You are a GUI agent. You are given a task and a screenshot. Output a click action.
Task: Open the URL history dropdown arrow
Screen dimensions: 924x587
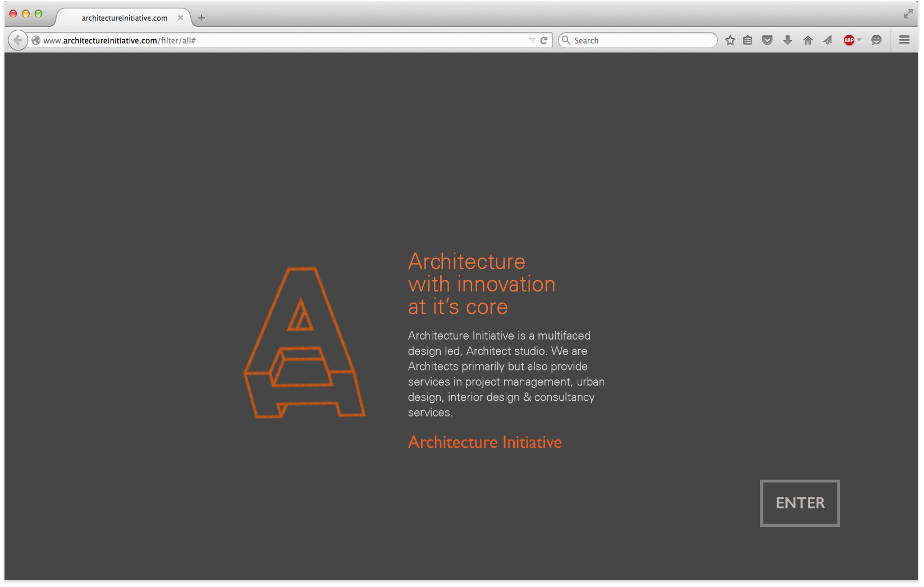coord(532,40)
